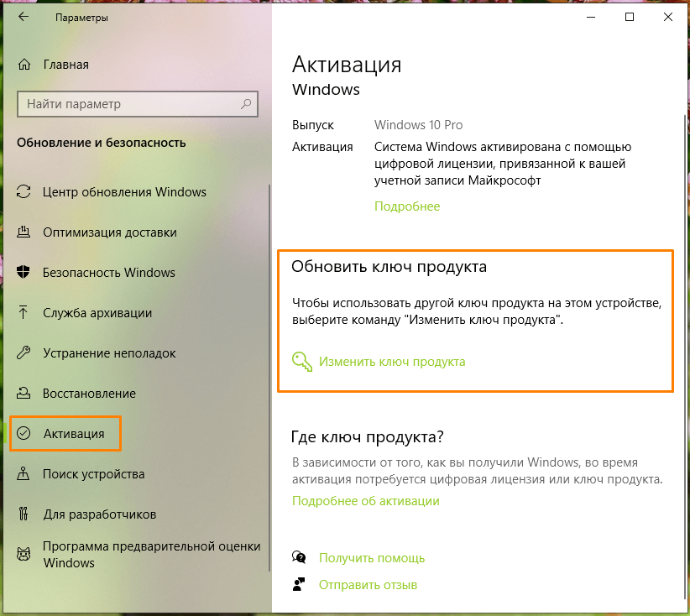This screenshot has height=616, width=690.
Task: Select the Служба архивации upload arrow icon
Action: [x=24, y=312]
